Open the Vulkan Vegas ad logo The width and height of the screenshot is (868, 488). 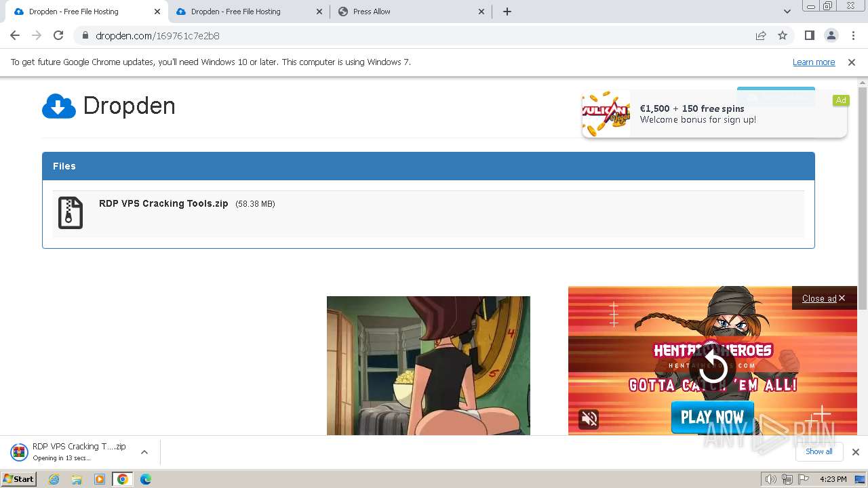(606, 114)
